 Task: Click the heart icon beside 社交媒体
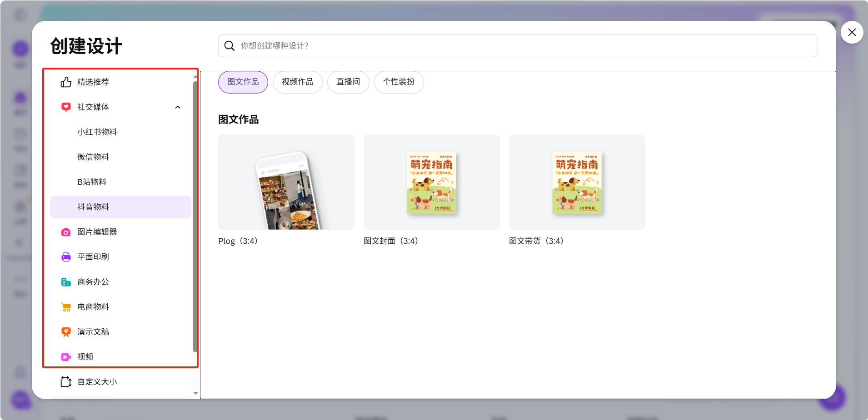(66, 107)
